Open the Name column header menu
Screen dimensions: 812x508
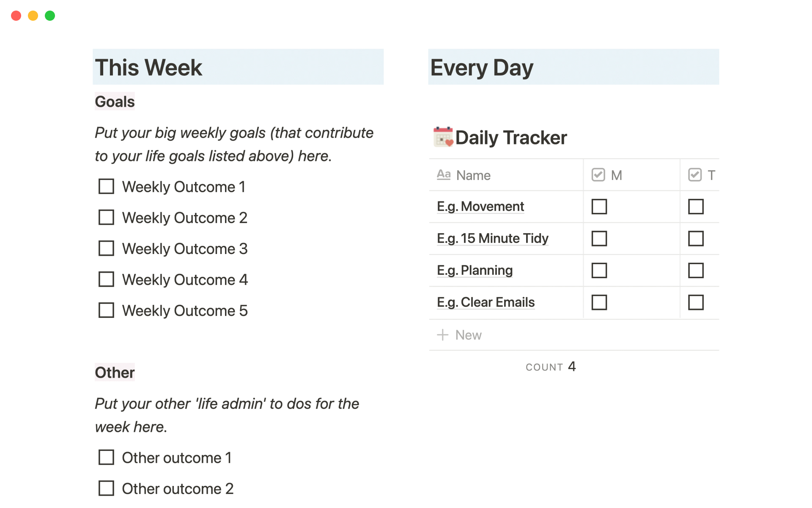pos(473,175)
